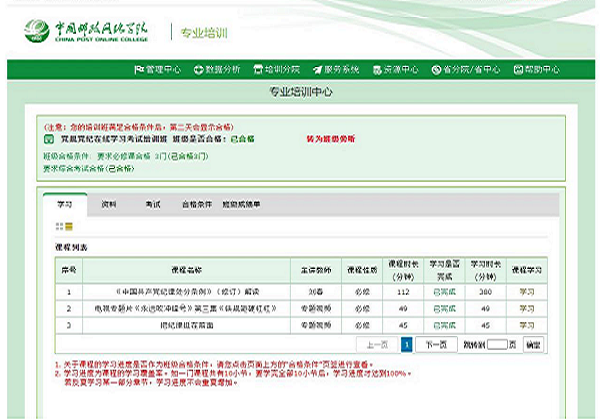Switch to list view icon above course list
Viewport: 600px width, 420px height.
(71, 227)
